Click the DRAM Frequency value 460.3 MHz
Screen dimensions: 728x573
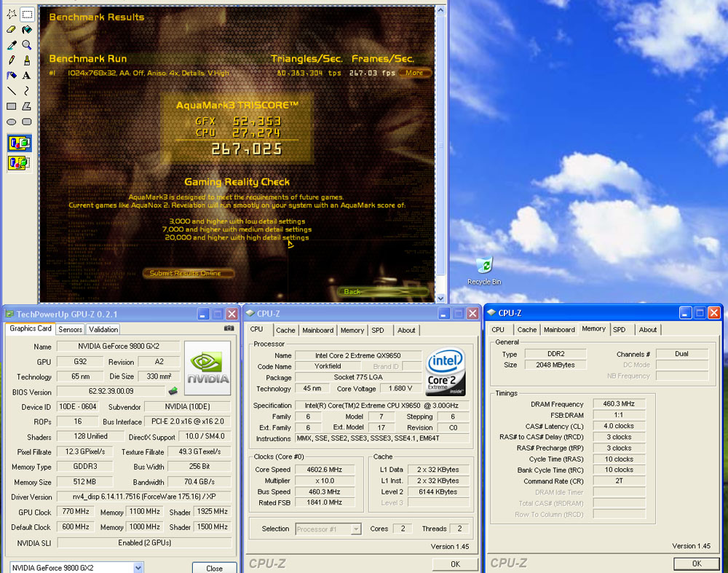point(619,403)
